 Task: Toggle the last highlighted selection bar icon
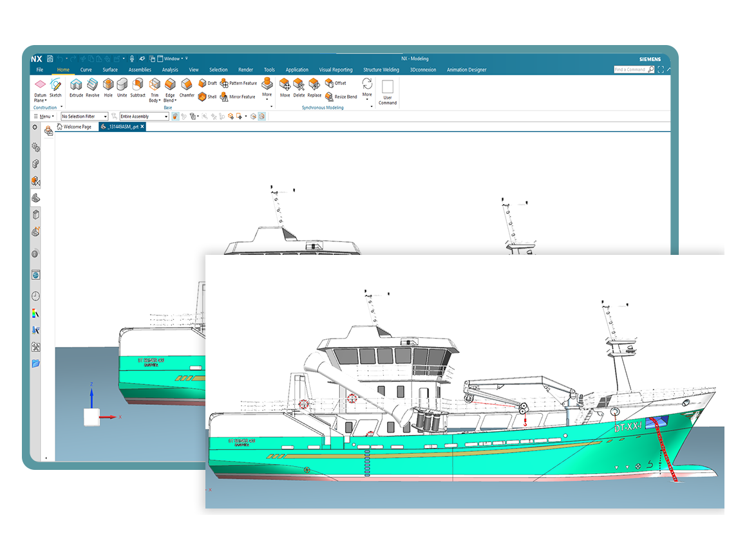click(261, 117)
